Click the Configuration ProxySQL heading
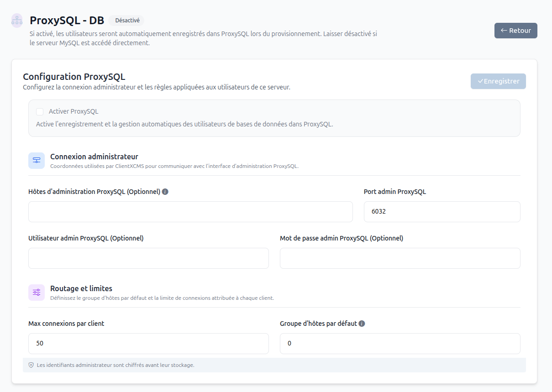552x392 pixels. pos(74,76)
